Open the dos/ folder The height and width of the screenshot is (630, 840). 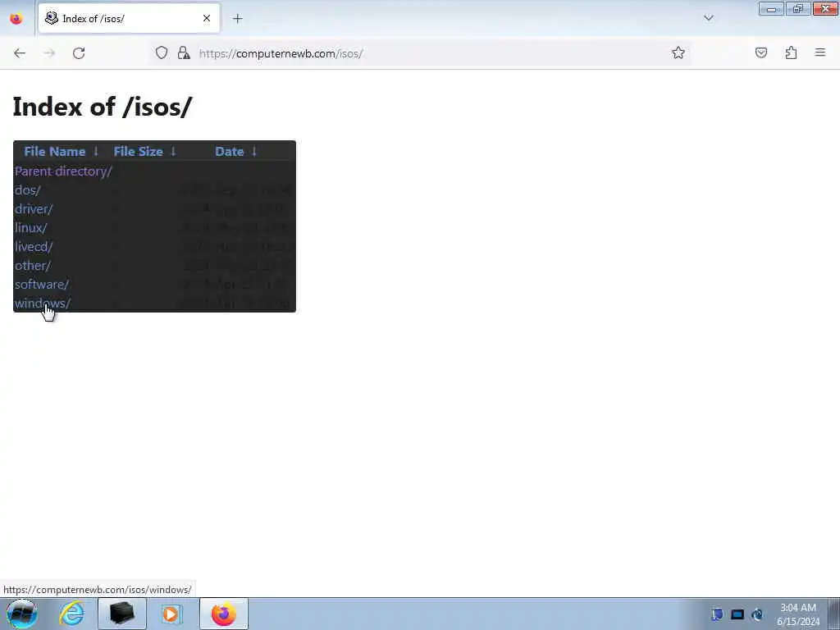point(27,190)
